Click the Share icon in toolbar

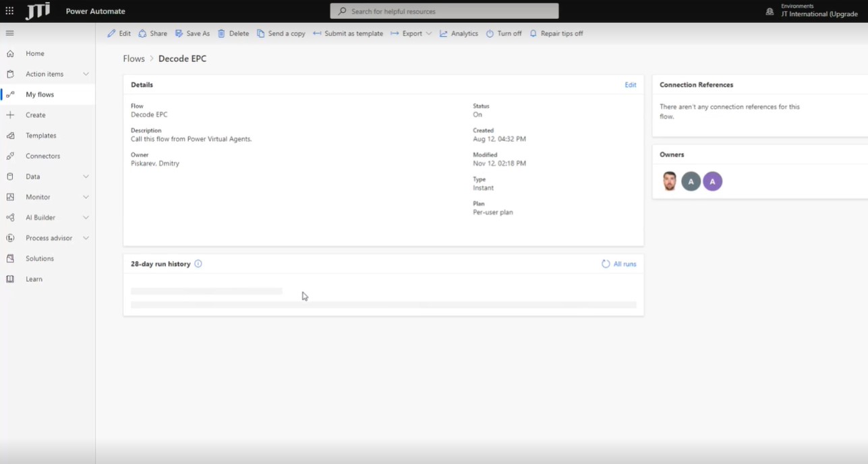(x=142, y=33)
